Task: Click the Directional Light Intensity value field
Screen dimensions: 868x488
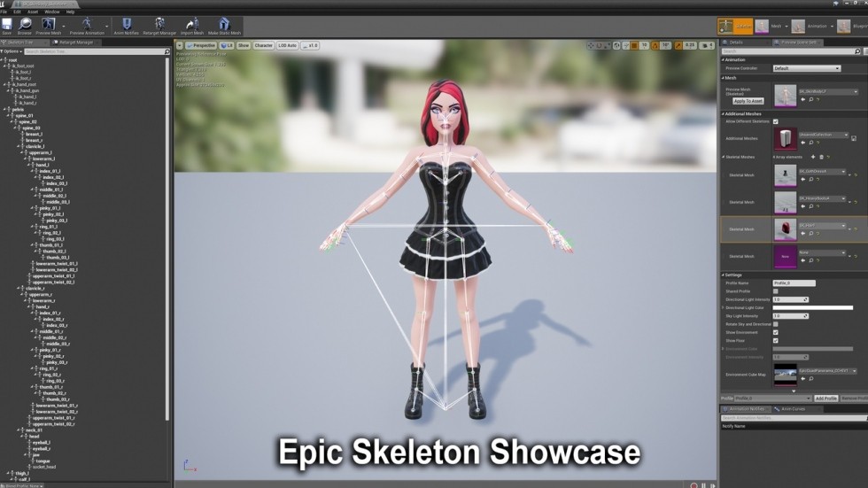Action: tap(790, 299)
